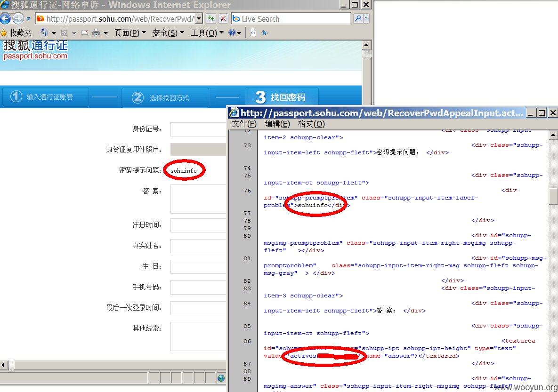Click the search magnifier button
This screenshot has height=392, width=558.
358,18
